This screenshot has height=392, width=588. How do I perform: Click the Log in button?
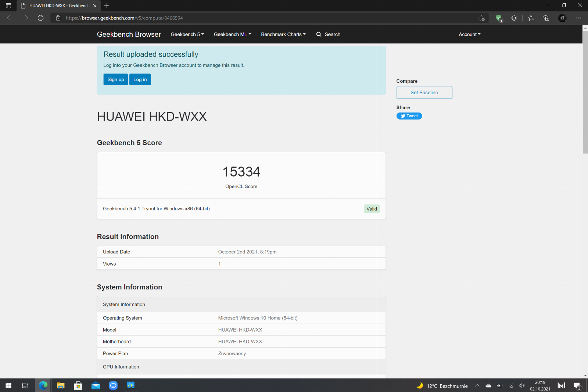click(140, 79)
